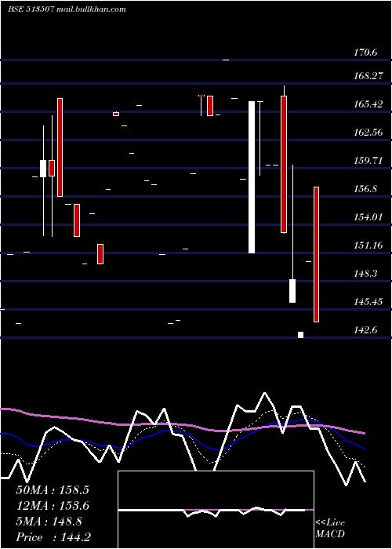Click the 168.27 price level label
This screenshot has width=392, height=549.
pos(368,76)
